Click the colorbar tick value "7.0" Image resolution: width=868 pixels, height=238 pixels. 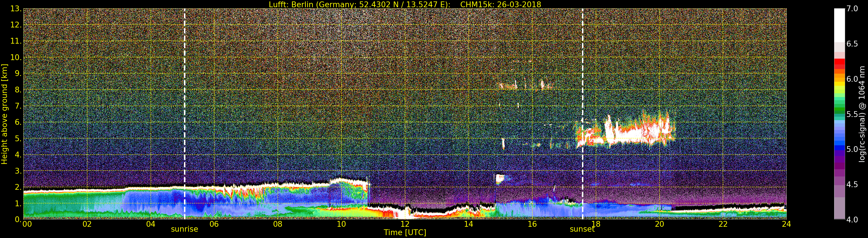[852, 9]
